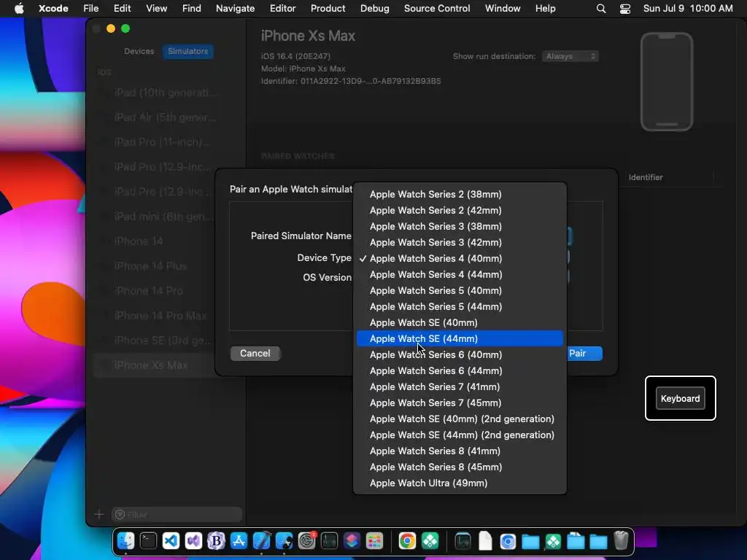This screenshot has width=747, height=560.
Task: Pick Apple Watch Series 8 (41mm)
Action: [x=460, y=451]
